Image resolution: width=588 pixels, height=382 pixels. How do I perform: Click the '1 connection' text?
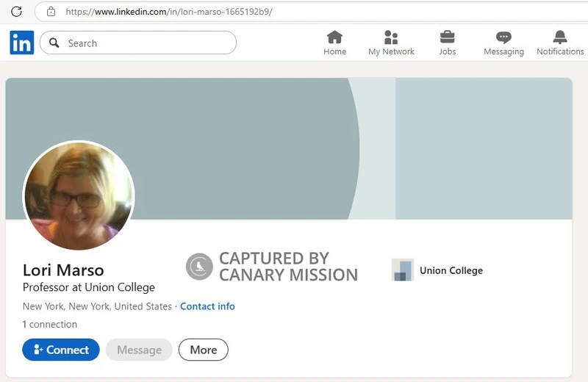pos(50,324)
